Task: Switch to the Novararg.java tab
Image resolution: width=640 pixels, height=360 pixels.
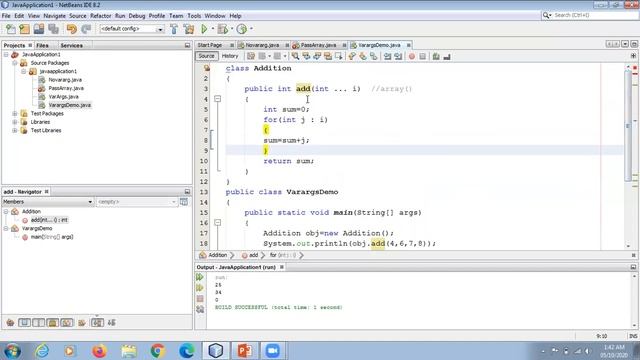Action: 262,45
